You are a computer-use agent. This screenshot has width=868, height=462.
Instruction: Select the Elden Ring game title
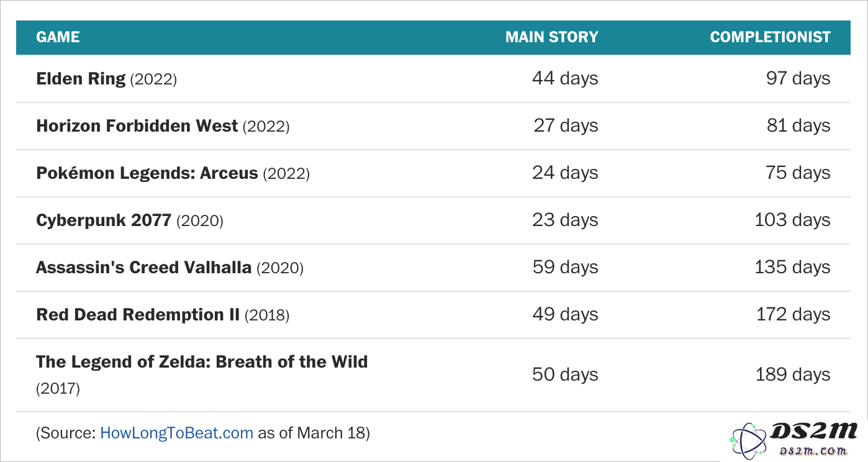81,79
